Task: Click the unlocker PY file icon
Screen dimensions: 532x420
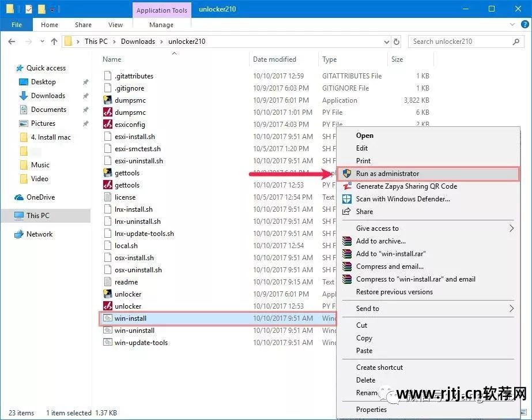Action: [108, 306]
